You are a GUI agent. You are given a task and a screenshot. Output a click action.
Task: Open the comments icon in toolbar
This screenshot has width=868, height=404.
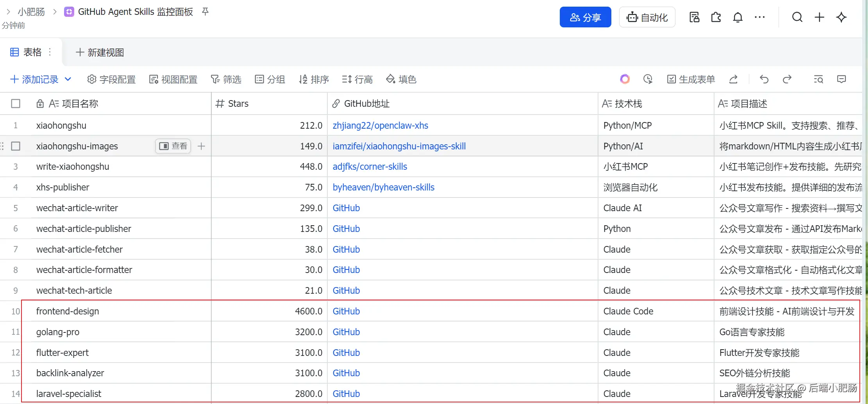pos(841,79)
